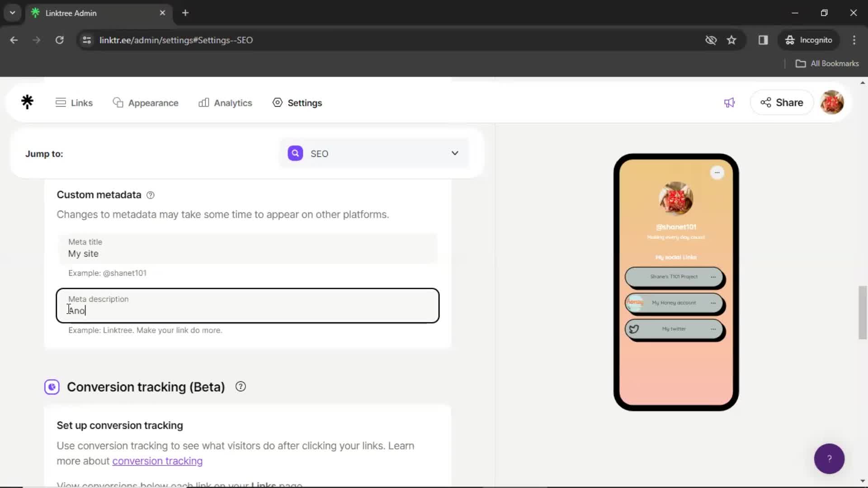
Task: Click inside the Meta description field
Action: [248, 305]
